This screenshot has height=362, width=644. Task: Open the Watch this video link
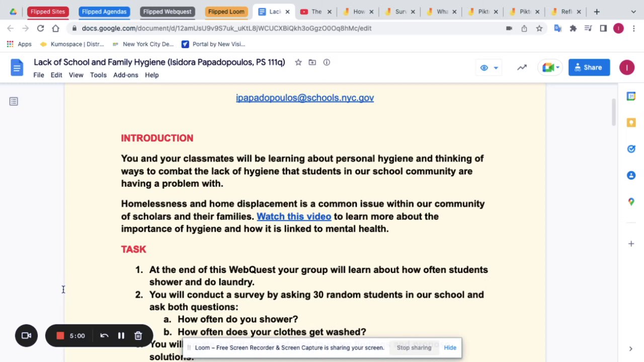pyautogui.click(x=294, y=216)
